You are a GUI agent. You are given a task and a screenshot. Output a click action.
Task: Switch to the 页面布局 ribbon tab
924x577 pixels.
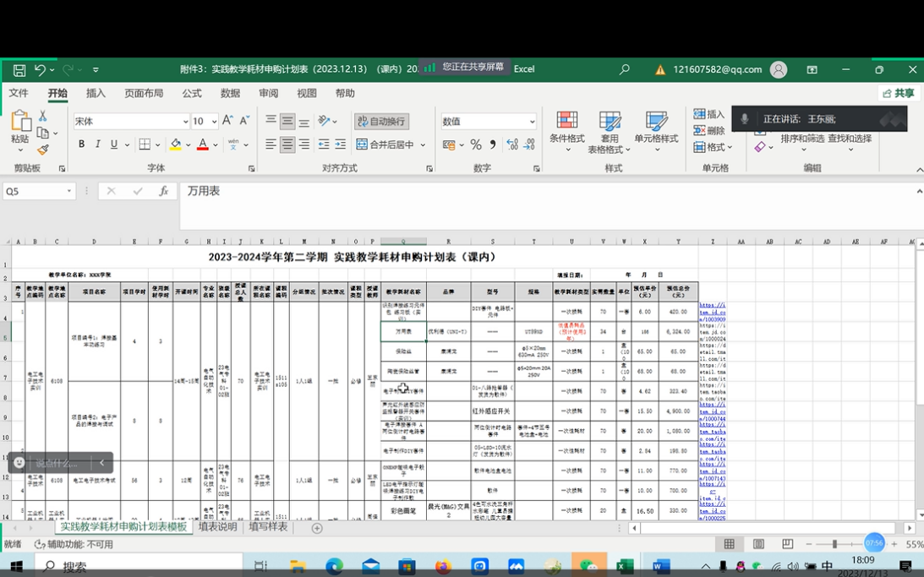pos(144,93)
